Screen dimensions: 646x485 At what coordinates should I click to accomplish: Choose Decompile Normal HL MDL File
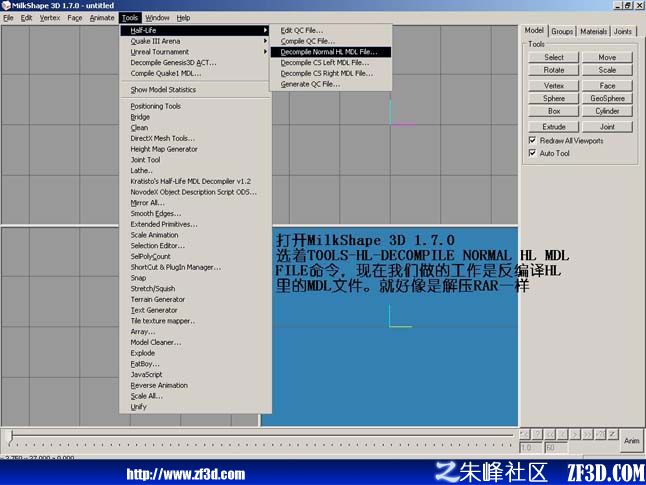[330, 52]
